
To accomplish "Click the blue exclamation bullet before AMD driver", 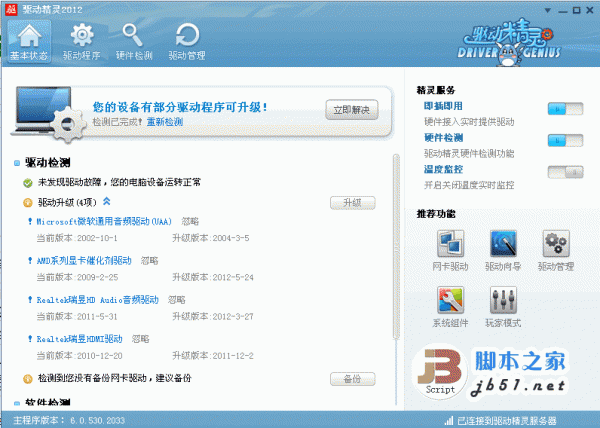I will (x=30, y=260).
